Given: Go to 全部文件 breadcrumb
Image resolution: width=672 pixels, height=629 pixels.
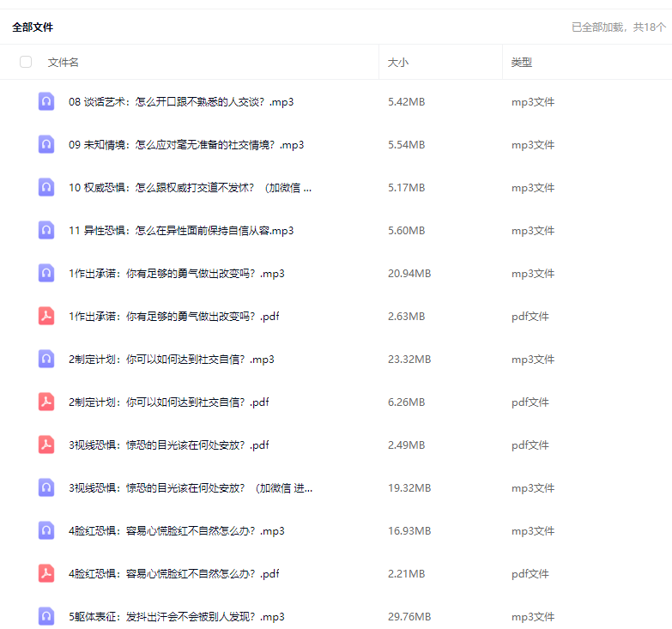Looking at the screenshot, I should pyautogui.click(x=33, y=27).
